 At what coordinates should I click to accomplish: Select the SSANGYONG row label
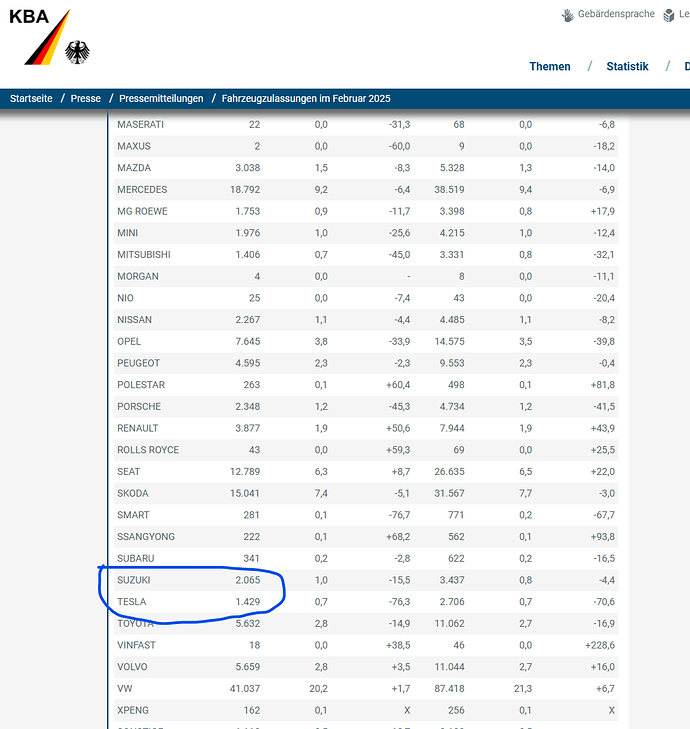click(146, 537)
